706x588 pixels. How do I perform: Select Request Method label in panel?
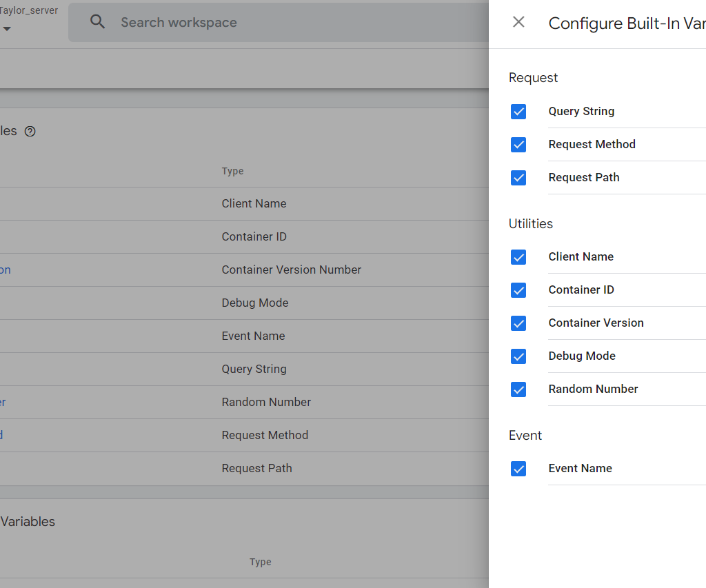(x=592, y=144)
